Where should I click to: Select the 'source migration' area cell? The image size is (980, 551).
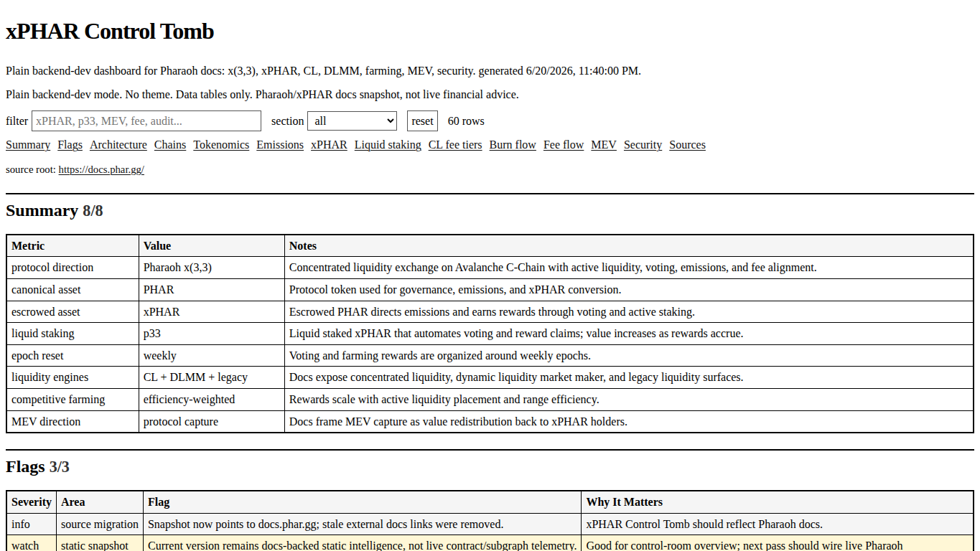click(x=100, y=524)
